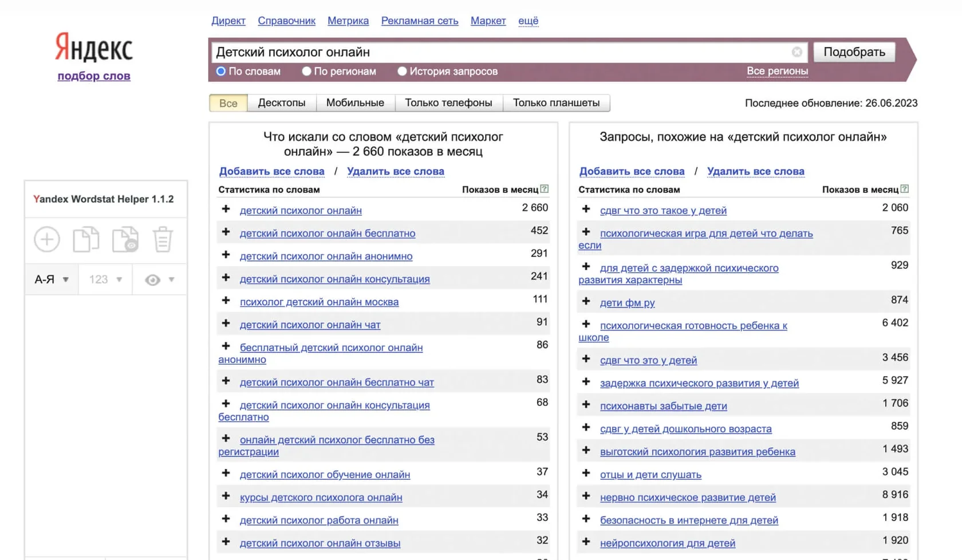Image resolution: width=962 pixels, height=560 pixels.
Task: Open 'детский психолог онлайн бесплатно чат' link
Action: pos(337,382)
